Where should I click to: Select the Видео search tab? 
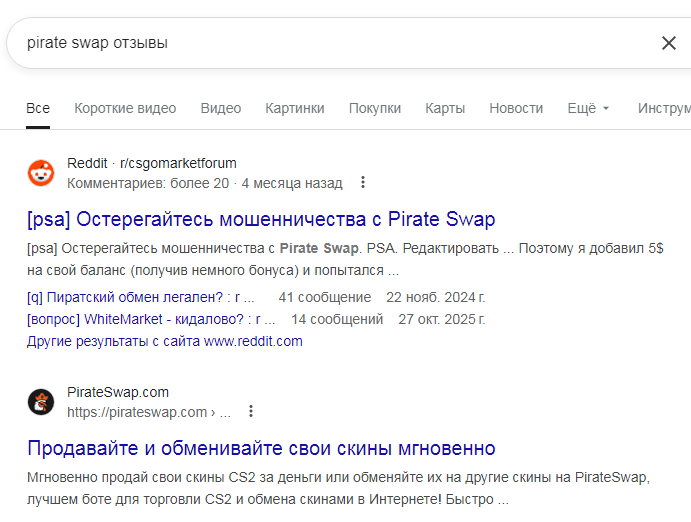(x=220, y=108)
